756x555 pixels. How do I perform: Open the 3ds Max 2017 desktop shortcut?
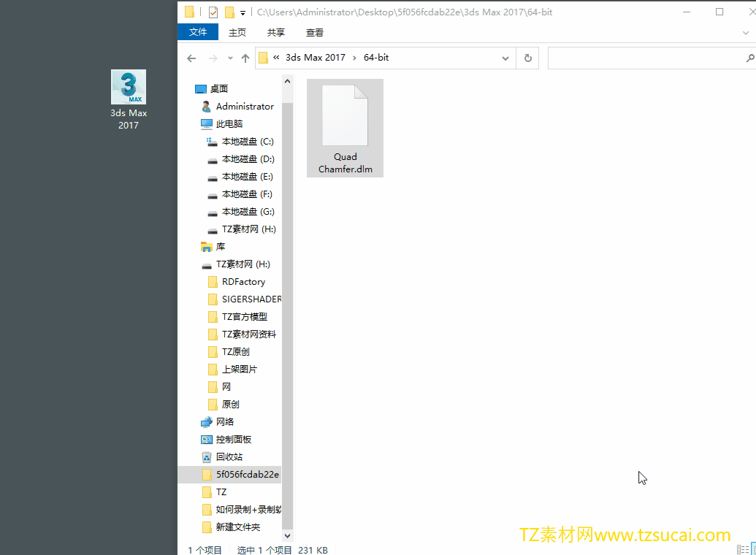click(129, 100)
